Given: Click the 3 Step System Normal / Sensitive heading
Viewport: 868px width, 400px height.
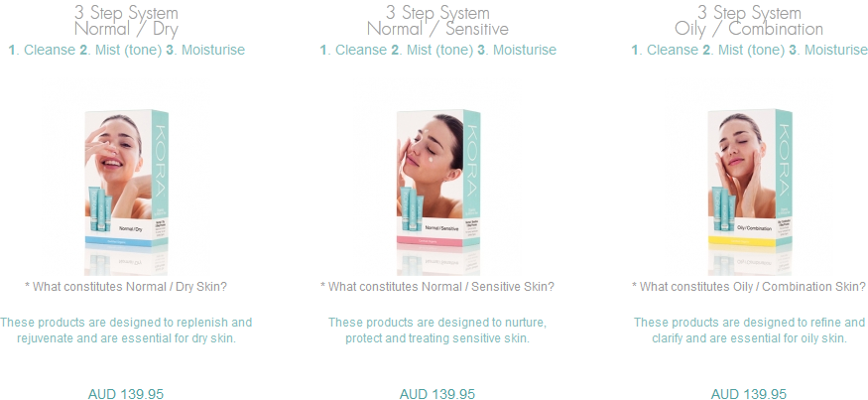Looking at the screenshot, I should point(437,21).
